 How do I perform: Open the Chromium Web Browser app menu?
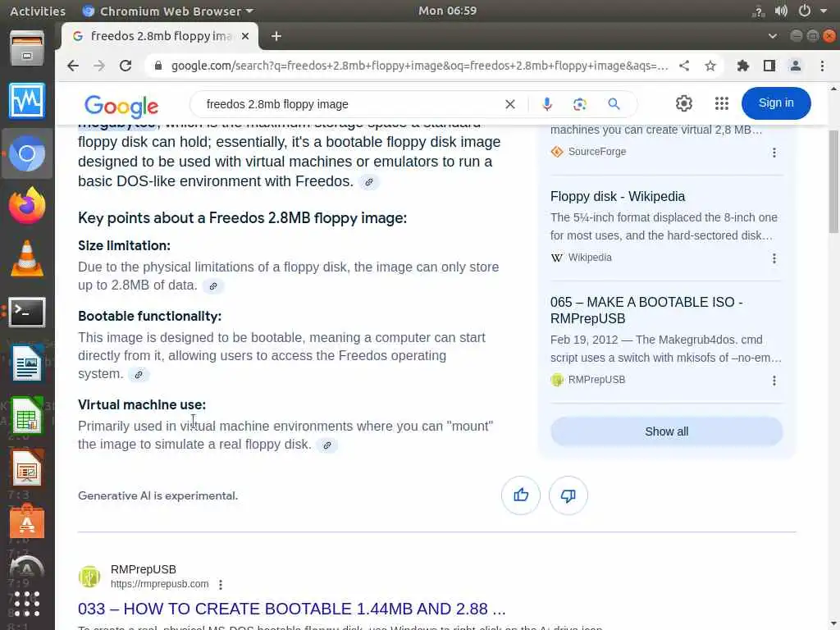pos(168,11)
